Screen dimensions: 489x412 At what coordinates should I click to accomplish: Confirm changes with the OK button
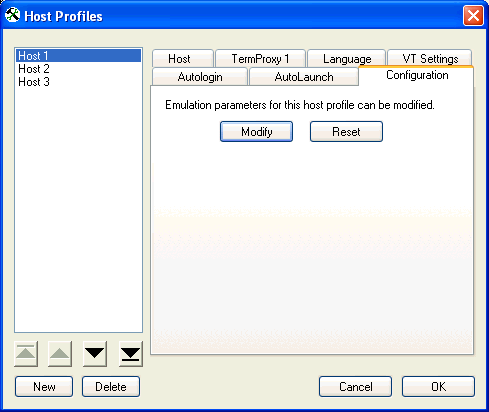(438, 387)
